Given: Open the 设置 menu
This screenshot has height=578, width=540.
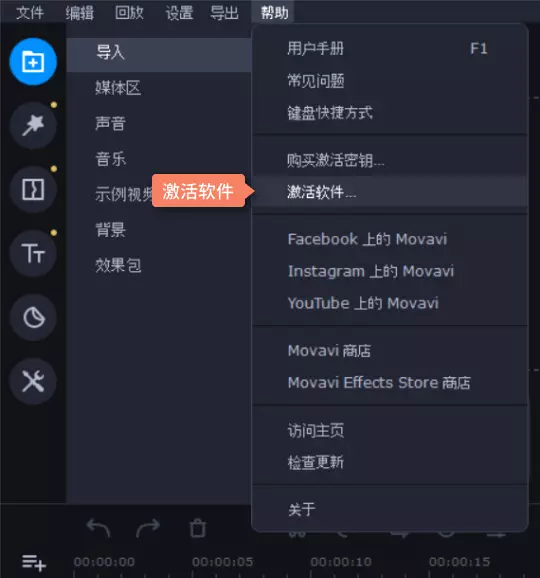Looking at the screenshot, I should coord(179,13).
